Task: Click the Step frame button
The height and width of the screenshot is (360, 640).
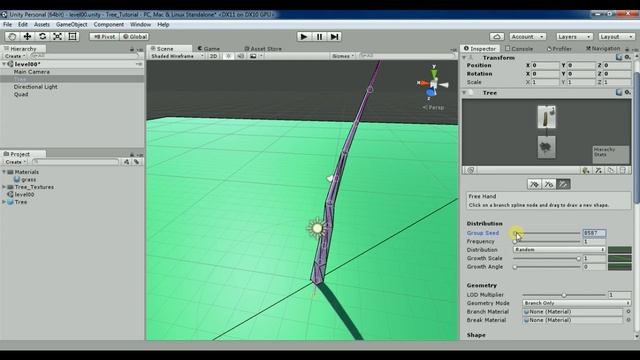Action: [334, 37]
